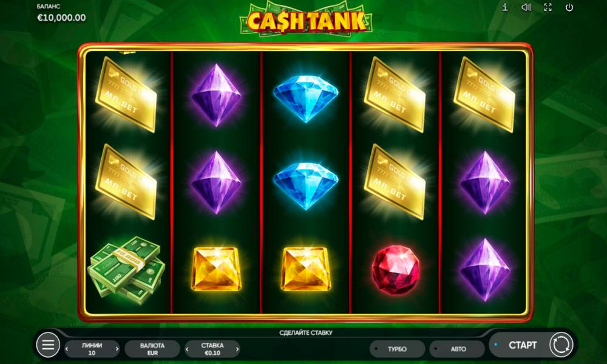607x364 pixels.
Task: Open the game info page
Action: [x=505, y=7]
